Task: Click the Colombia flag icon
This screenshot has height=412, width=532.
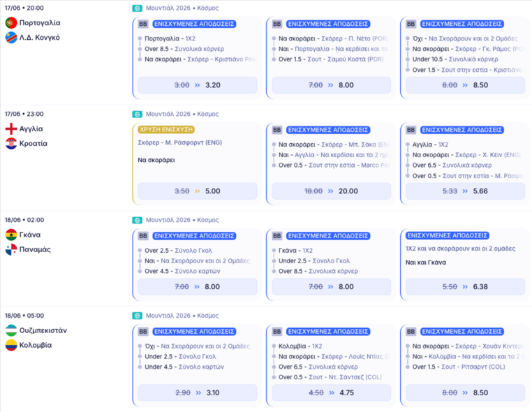Action: [11, 345]
